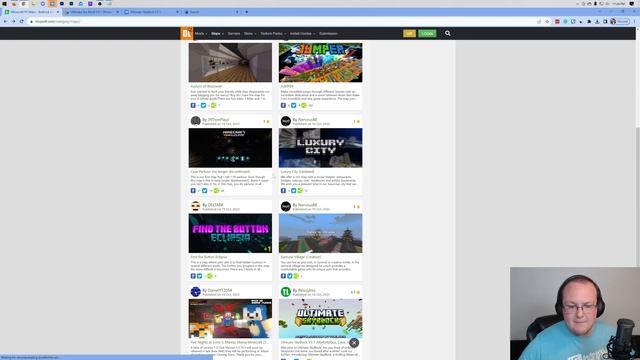Viewport: 640px width, 360px height.
Task: Open comments icon on Luxury City card
Action: [300, 191]
